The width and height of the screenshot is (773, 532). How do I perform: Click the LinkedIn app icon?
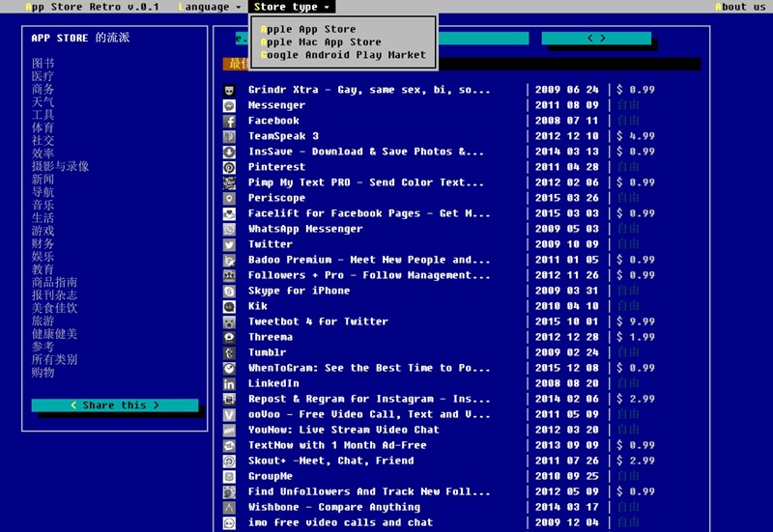coord(229,383)
